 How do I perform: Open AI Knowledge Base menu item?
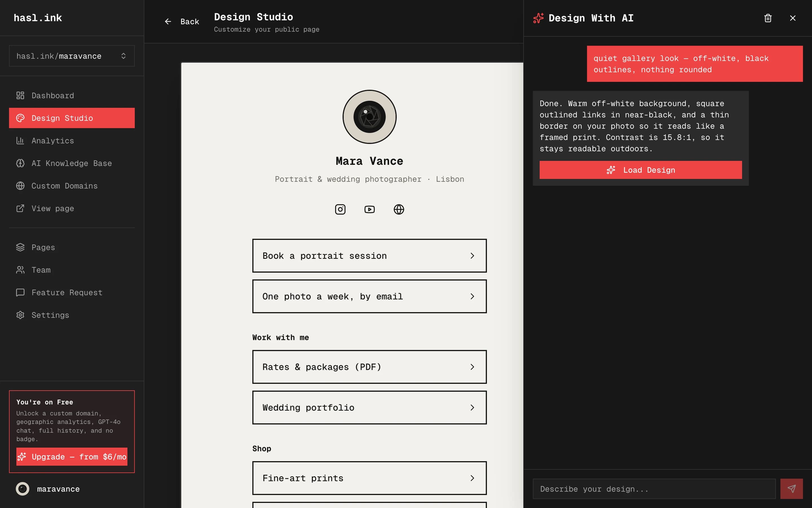[72, 163]
